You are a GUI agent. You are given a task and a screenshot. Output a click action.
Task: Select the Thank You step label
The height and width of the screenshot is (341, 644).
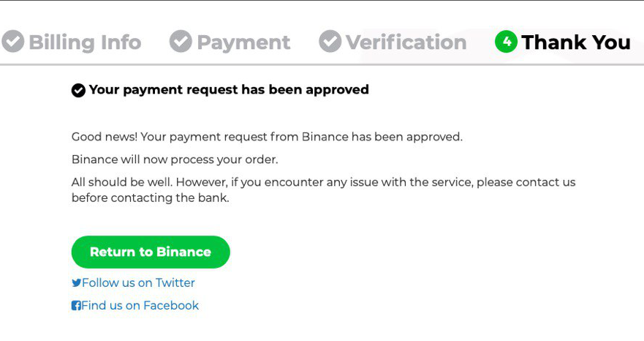click(576, 42)
